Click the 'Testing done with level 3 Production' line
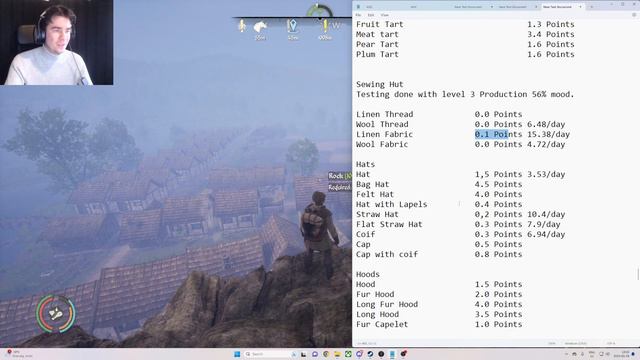Screen dimensions: 640x360 (465, 94)
